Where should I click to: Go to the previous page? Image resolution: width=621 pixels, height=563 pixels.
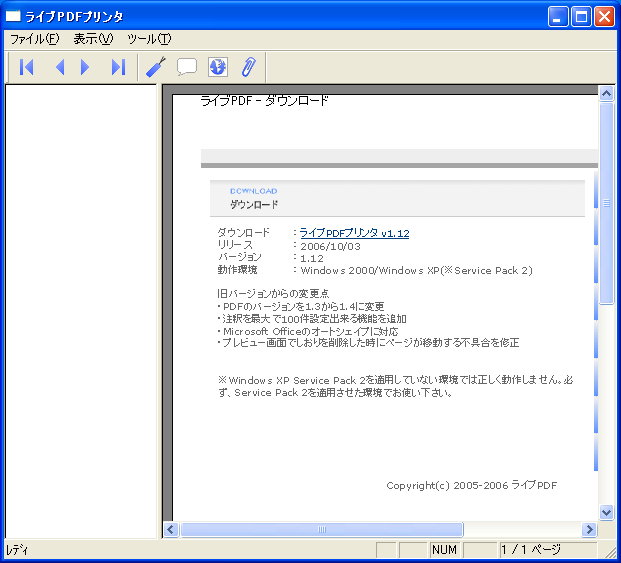click(59, 67)
